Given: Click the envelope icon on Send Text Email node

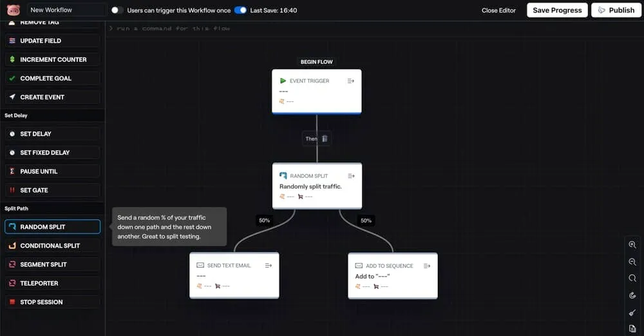Looking at the screenshot, I should [200, 266].
